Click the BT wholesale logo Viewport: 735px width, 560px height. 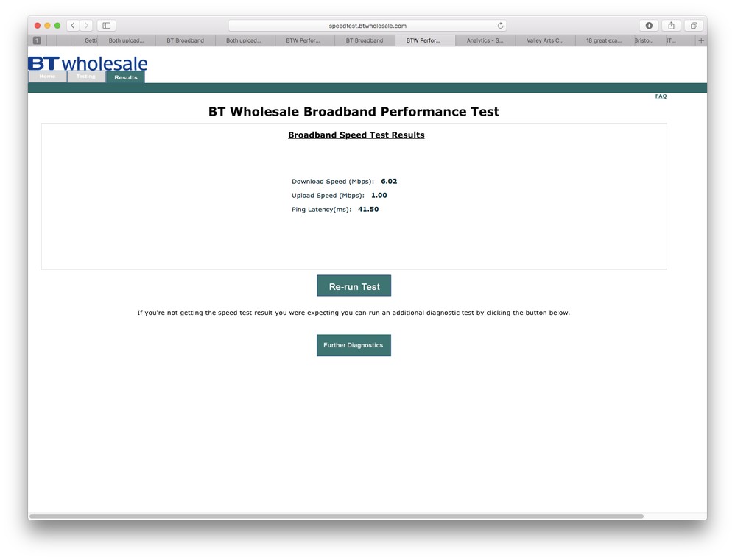coord(88,63)
